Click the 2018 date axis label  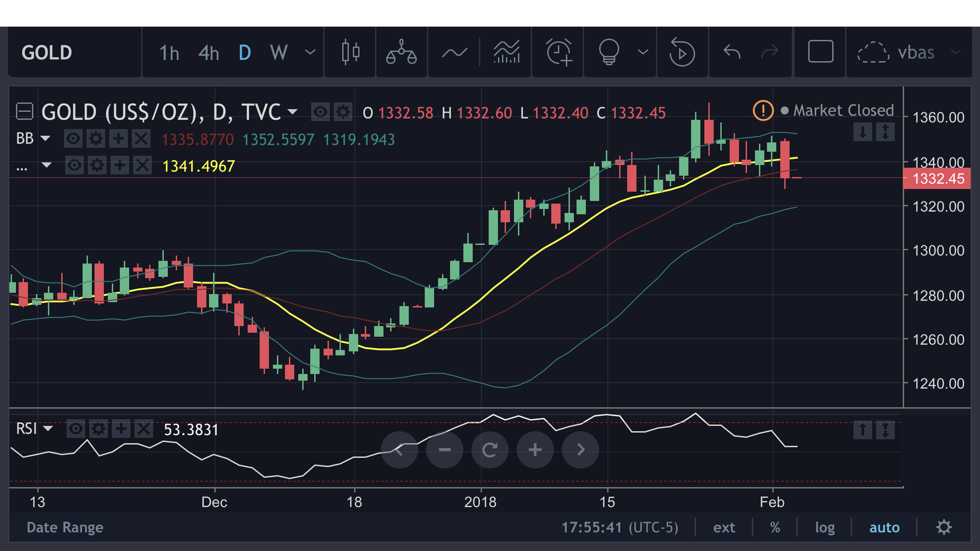point(480,502)
